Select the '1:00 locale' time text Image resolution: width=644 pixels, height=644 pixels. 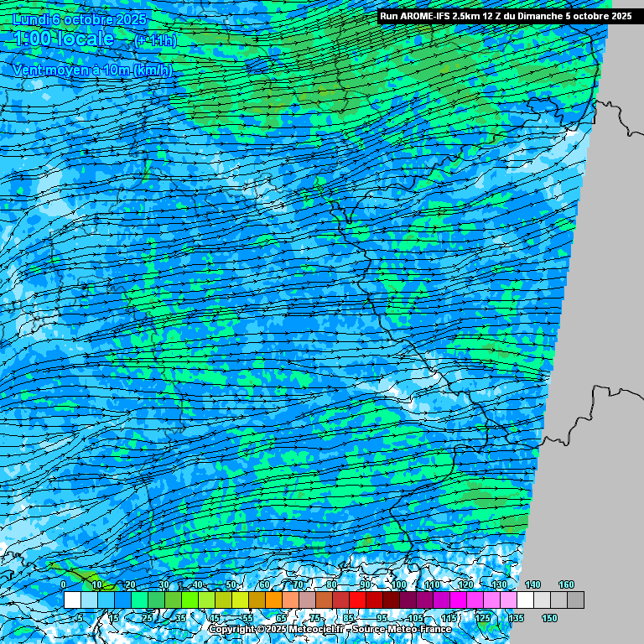[x=64, y=39]
